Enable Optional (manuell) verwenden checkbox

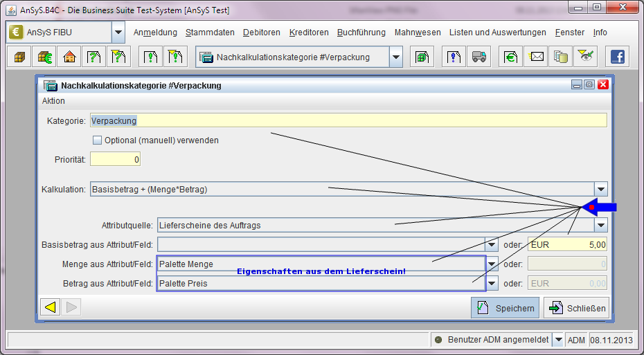pos(97,140)
